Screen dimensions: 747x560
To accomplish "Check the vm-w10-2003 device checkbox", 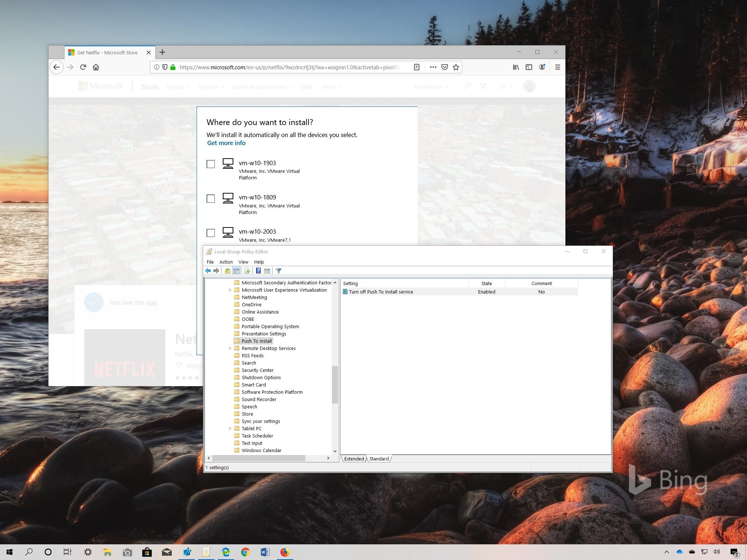I will pos(210,232).
